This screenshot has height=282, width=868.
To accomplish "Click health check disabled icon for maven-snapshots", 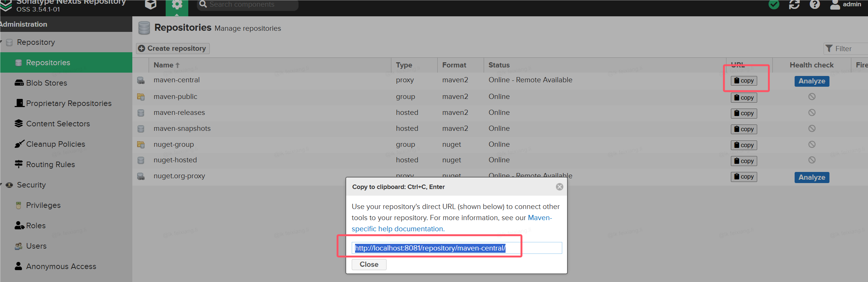I will [812, 128].
